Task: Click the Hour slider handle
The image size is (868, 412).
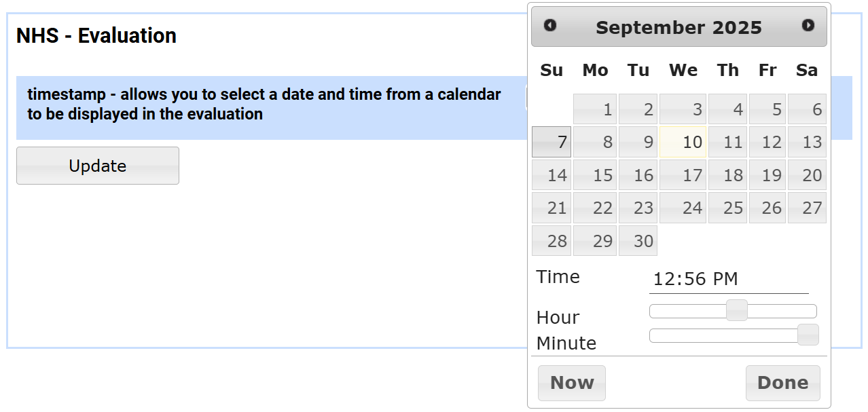Action: (736, 311)
